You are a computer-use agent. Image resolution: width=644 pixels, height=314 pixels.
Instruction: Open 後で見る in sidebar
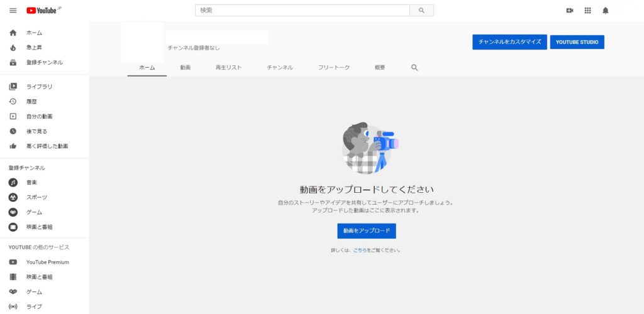(37, 131)
